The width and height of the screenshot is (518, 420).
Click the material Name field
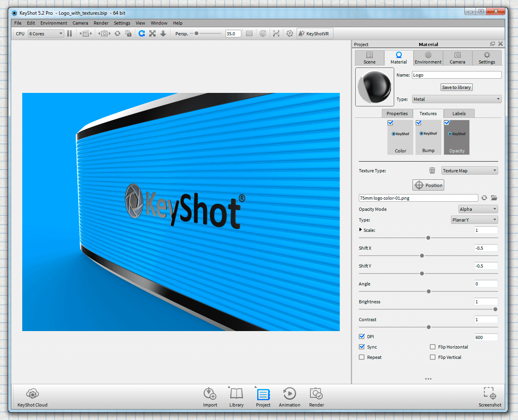pyautogui.click(x=457, y=75)
